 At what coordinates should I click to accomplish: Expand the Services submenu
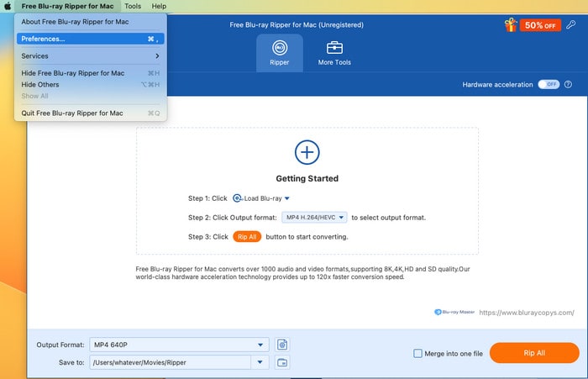tap(90, 56)
